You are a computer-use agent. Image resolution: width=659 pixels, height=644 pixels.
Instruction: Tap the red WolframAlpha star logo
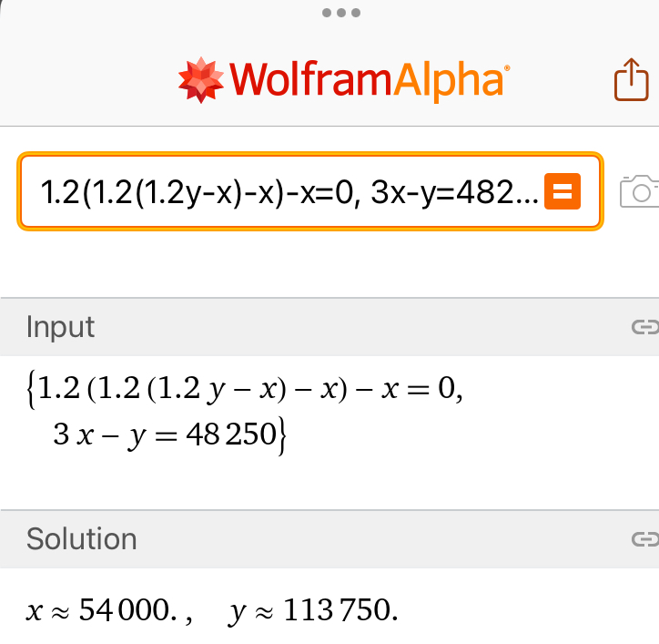point(200,80)
